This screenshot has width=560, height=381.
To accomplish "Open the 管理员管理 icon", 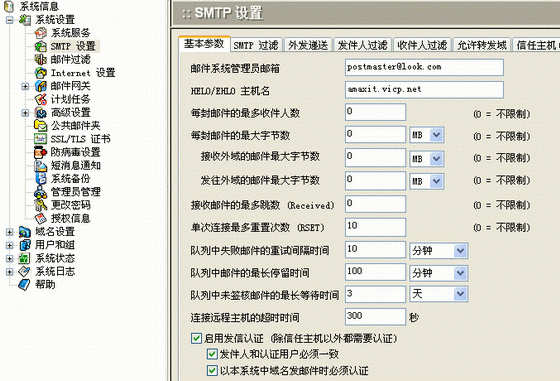I will click(40, 192).
